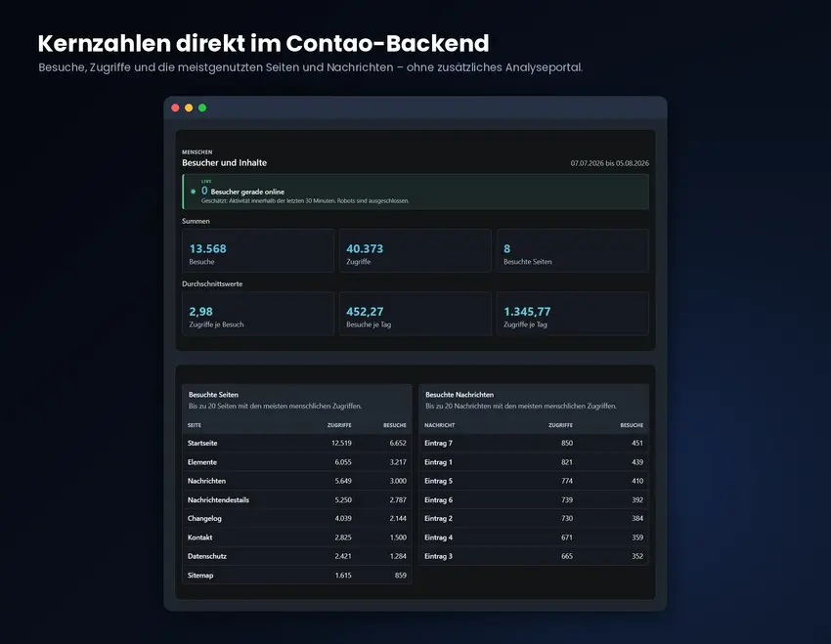Select the Datenschutz row

[297, 557]
